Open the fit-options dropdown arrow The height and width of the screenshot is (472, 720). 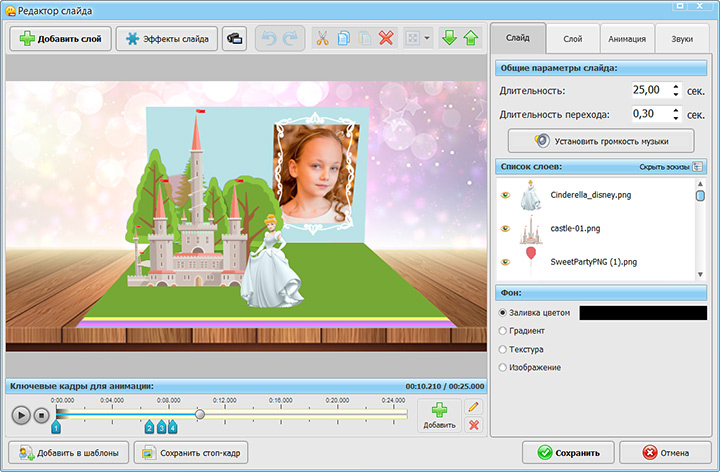[x=427, y=39]
